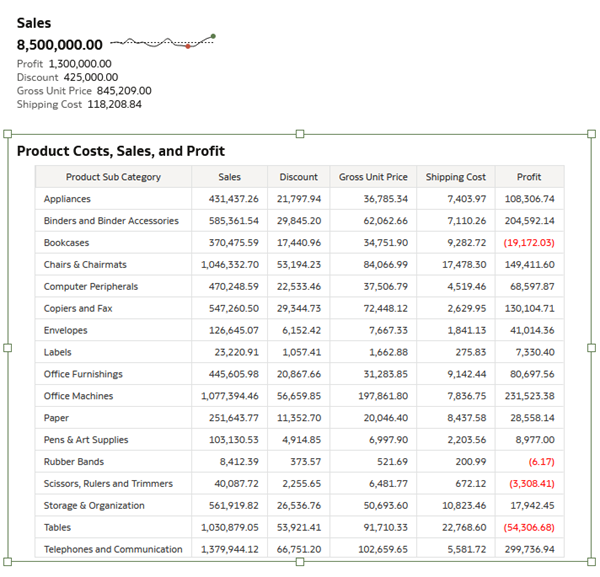Select the Appliances row label

(67, 199)
